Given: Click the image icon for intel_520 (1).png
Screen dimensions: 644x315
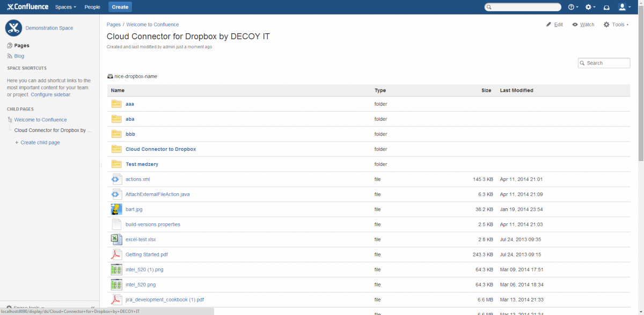Looking at the screenshot, I should point(116,269).
